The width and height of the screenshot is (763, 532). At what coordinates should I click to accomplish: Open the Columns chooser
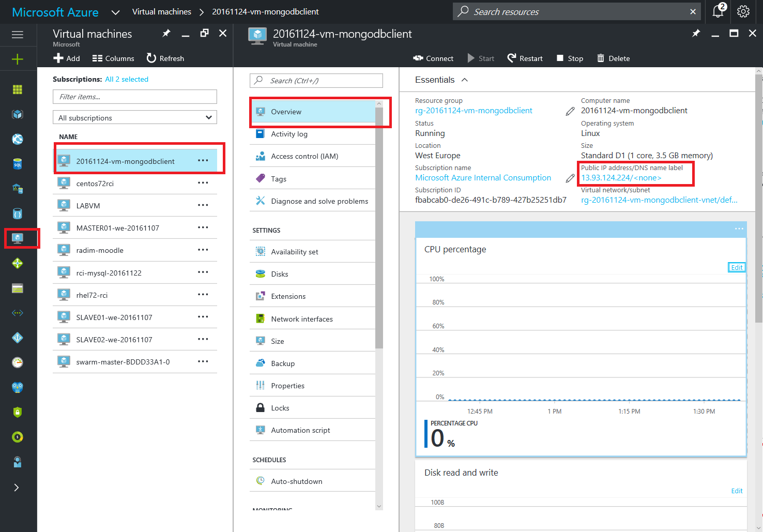coord(113,58)
